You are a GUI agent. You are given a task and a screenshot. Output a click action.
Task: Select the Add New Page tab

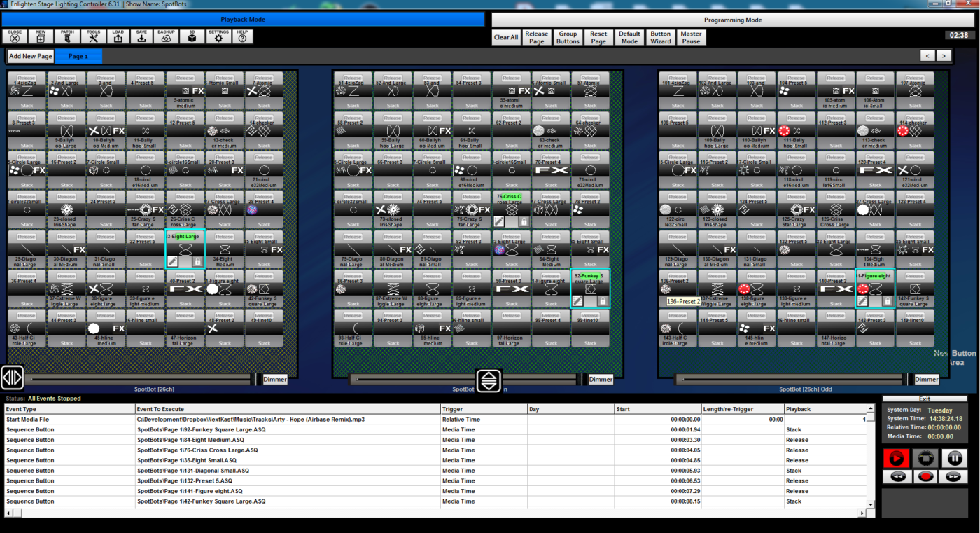coord(30,55)
